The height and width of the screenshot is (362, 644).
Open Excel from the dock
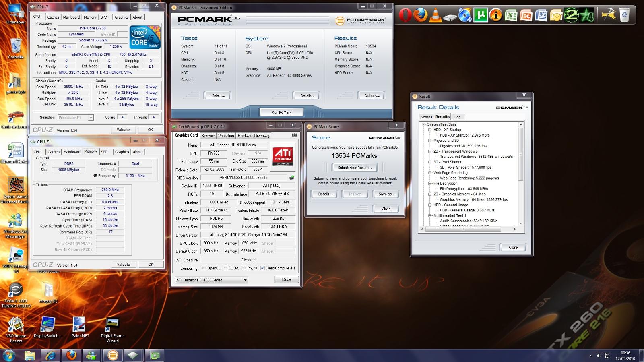point(511,15)
